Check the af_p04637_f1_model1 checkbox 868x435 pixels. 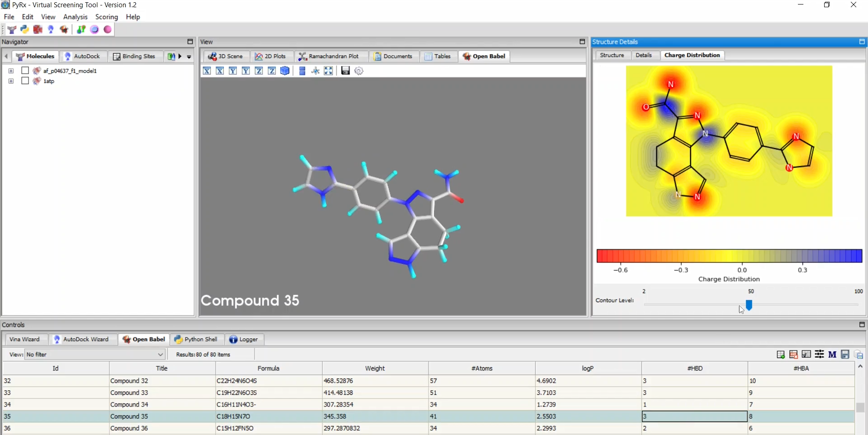tap(25, 70)
